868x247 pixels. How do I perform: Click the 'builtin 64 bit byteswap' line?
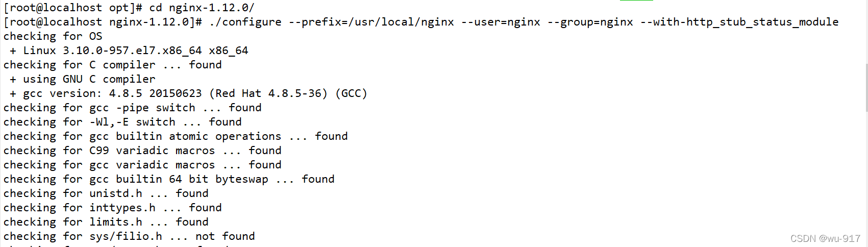pyautogui.click(x=169, y=179)
